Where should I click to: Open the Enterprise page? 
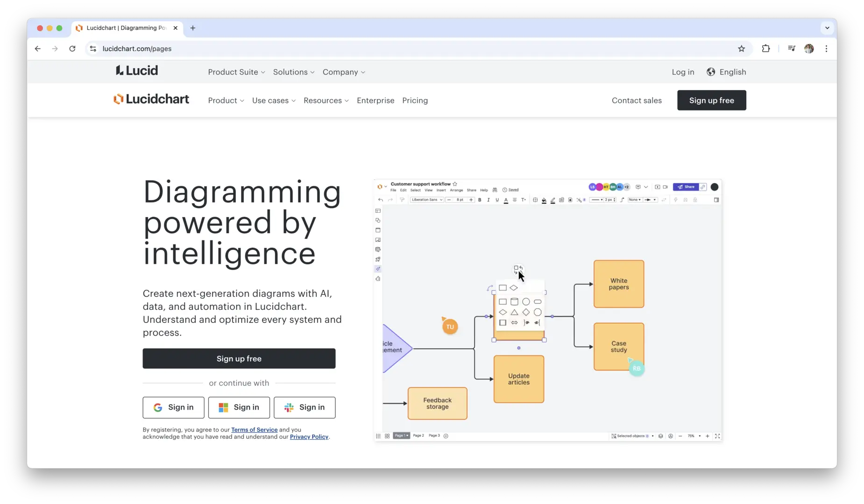tap(375, 100)
